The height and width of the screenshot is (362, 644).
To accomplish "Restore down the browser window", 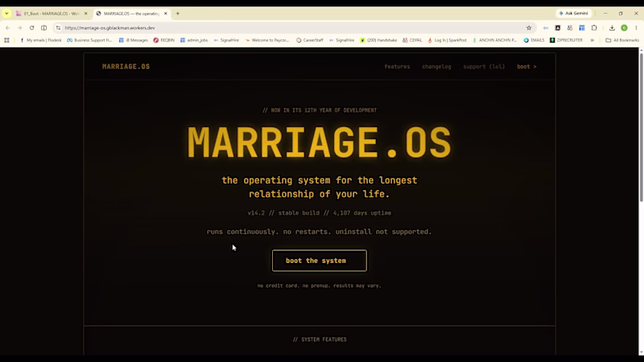I will tap(621, 14).
